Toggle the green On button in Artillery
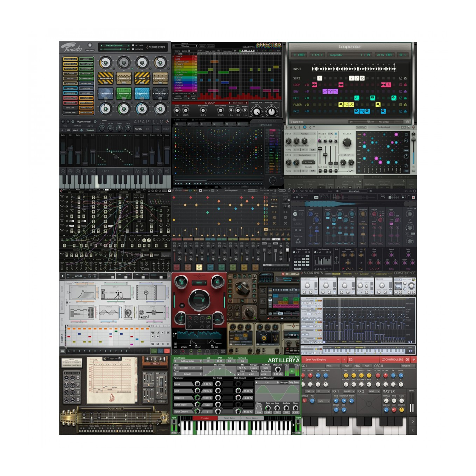The image size is (476, 476). coord(292,371)
